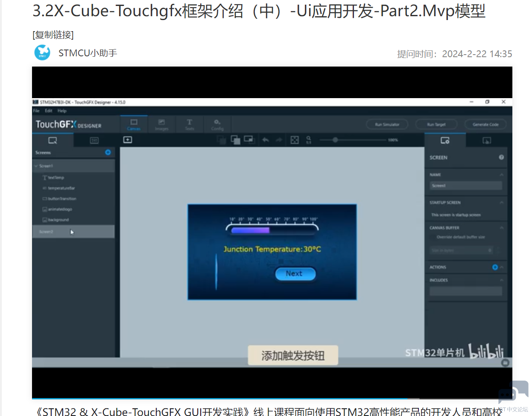Click the round video control icon bottom-right
Image resolution: width=532 pixels, height=416 pixels.
(x=506, y=363)
